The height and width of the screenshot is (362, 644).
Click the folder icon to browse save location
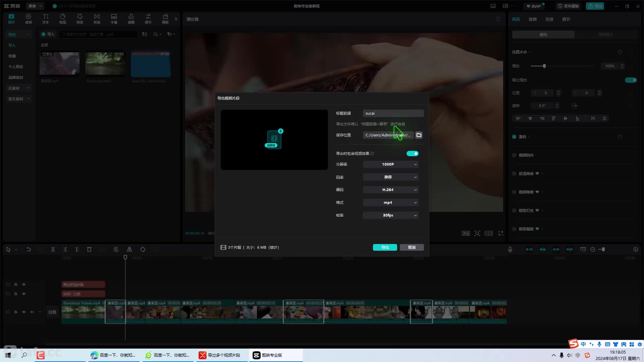419,135
